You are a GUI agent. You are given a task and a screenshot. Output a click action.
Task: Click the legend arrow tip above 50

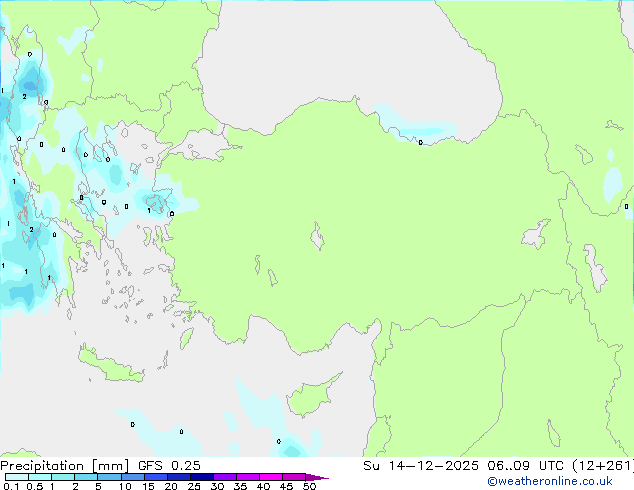(x=317, y=477)
